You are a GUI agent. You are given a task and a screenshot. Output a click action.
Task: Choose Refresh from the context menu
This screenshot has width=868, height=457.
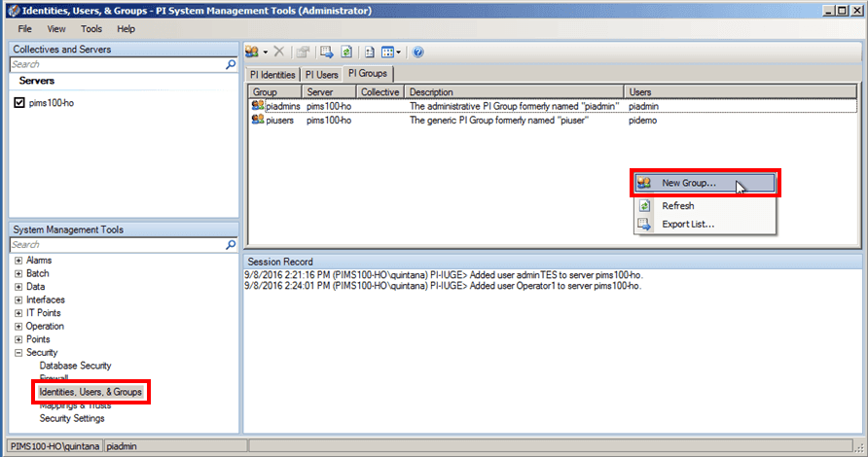[x=705, y=206]
